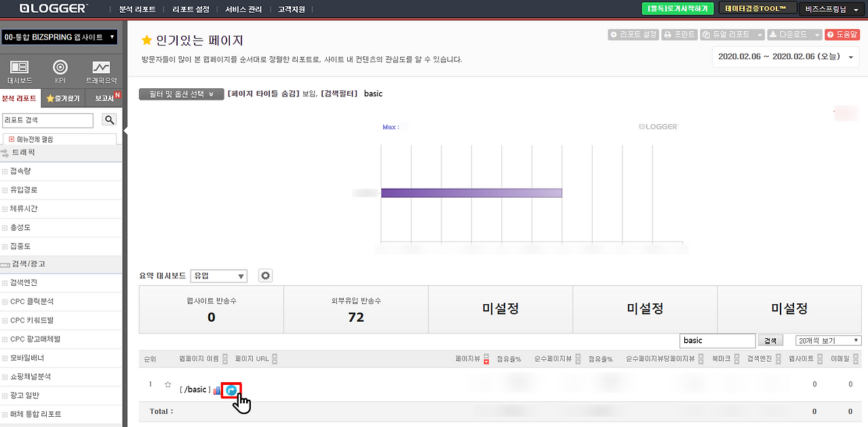Expand the 집중도 tree item
Image resolution: width=868 pixels, height=427 pixels.
(5, 246)
